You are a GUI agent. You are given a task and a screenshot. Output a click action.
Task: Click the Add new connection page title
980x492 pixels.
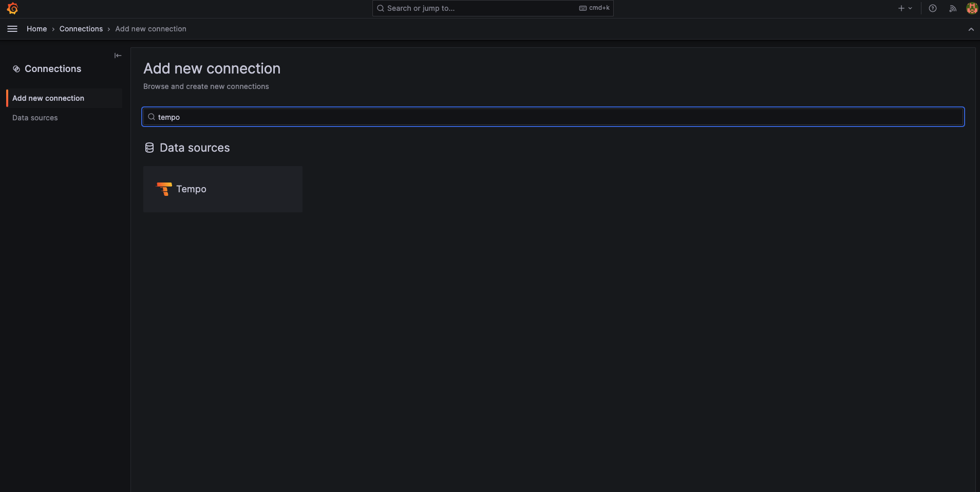pos(212,68)
